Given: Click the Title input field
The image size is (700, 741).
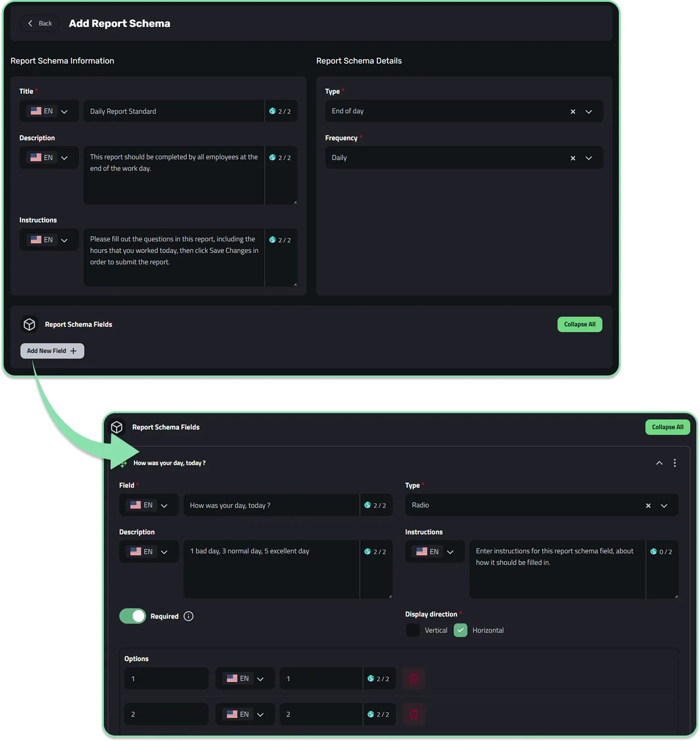Looking at the screenshot, I should pos(174,111).
